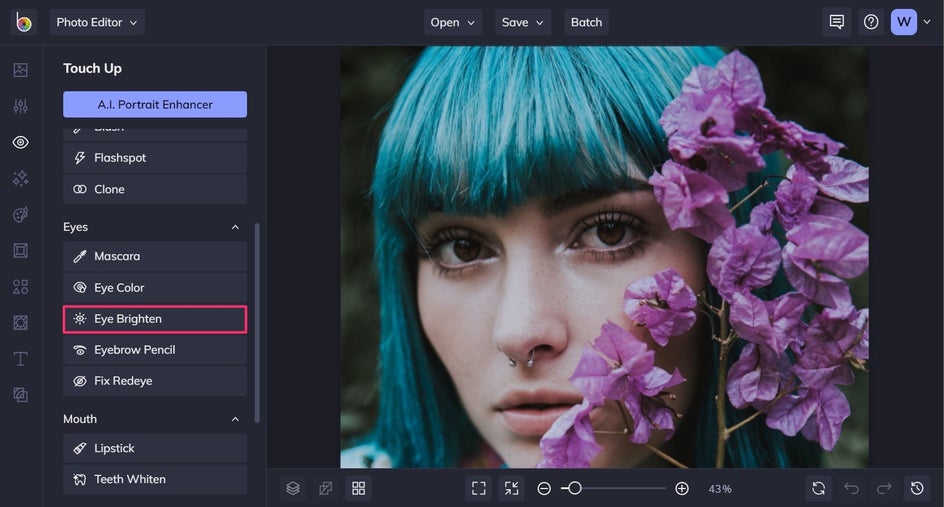Select the Mascara tool
This screenshot has width=944, height=507.
tap(155, 257)
